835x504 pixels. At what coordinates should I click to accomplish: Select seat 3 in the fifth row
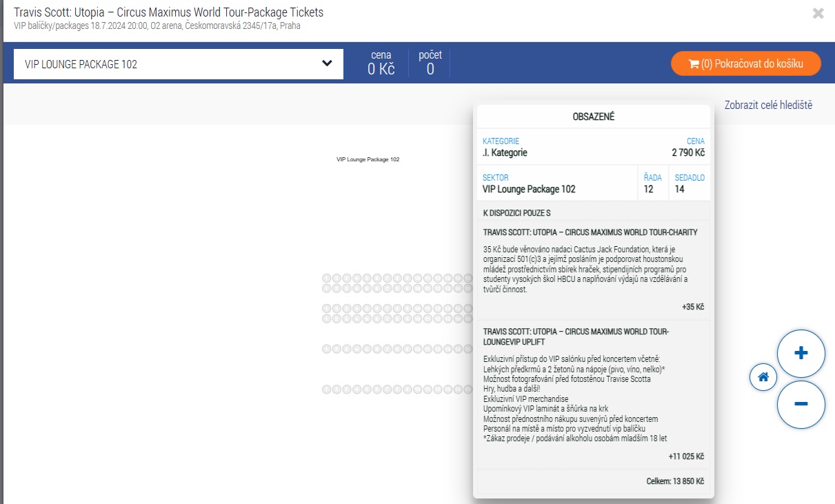348,350
